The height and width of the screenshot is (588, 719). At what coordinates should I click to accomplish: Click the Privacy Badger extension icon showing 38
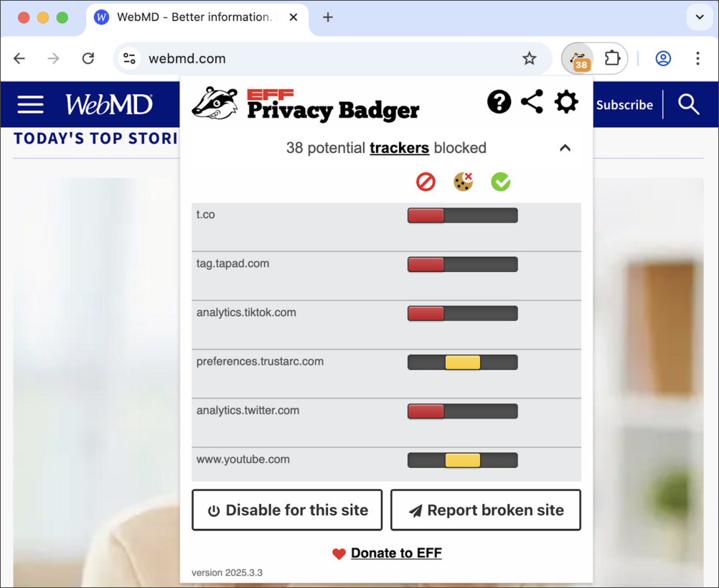tap(578, 58)
